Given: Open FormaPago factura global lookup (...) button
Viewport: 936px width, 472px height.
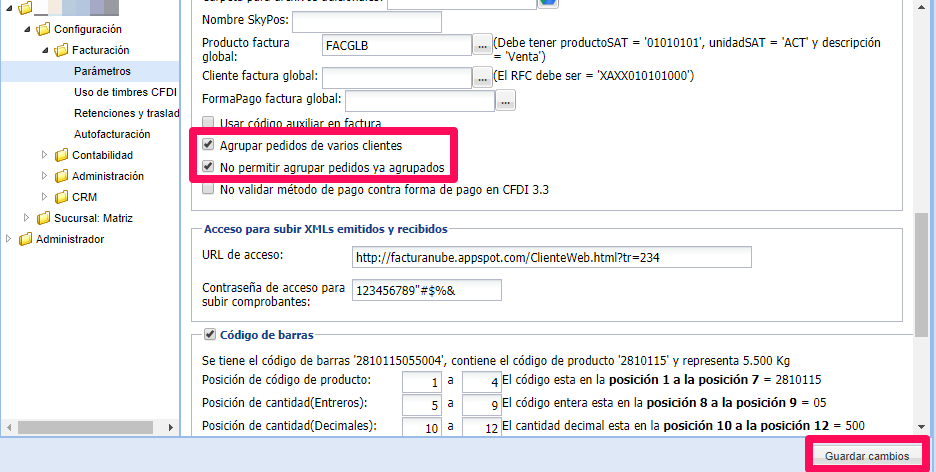Looking at the screenshot, I should click(506, 100).
